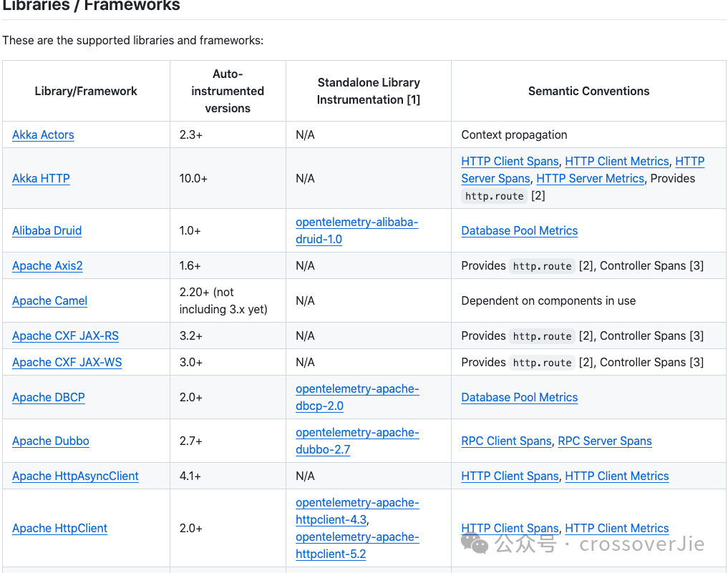Screen dimensions: 728x573
Task: Follow the opentelemetry-apache-httpclient-4.3 link
Action: click(x=357, y=511)
